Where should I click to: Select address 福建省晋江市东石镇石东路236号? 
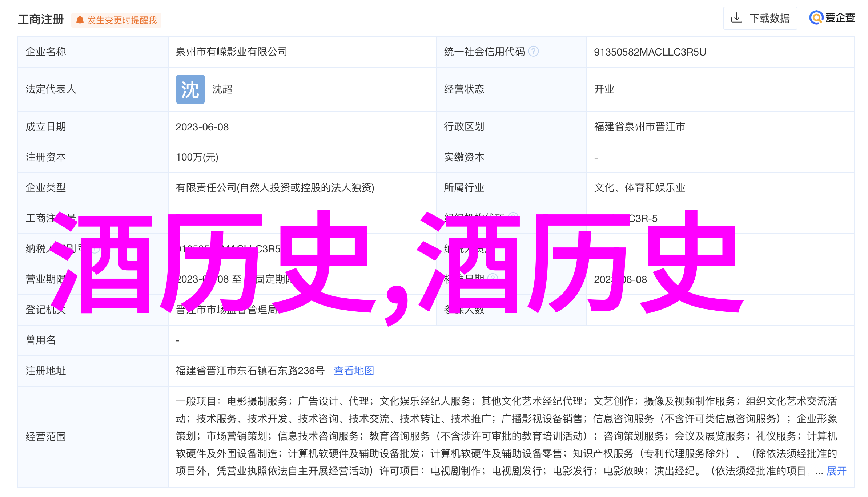click(x=250, y=371)
